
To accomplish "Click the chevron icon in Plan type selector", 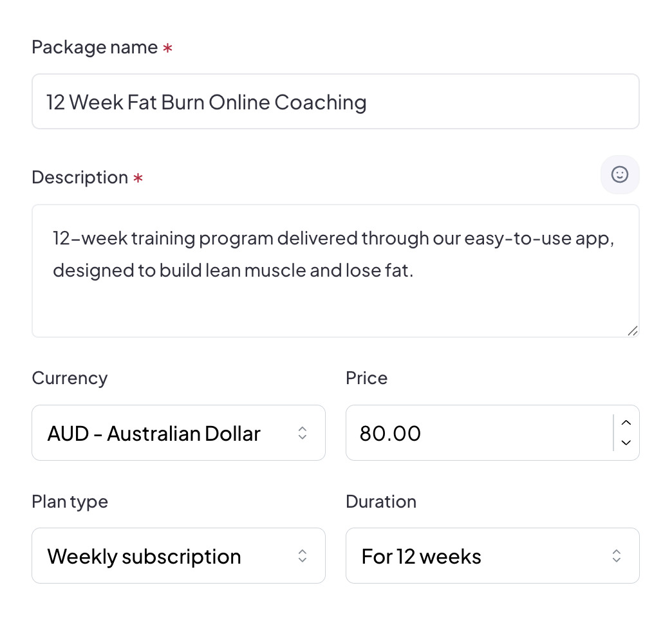I will (303, 556).
